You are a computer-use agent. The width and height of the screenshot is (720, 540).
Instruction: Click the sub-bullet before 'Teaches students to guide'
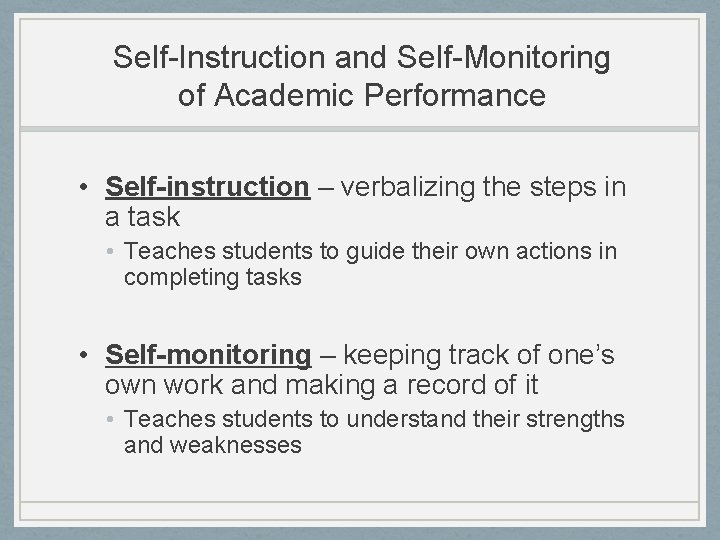click(x=110, y=251)
